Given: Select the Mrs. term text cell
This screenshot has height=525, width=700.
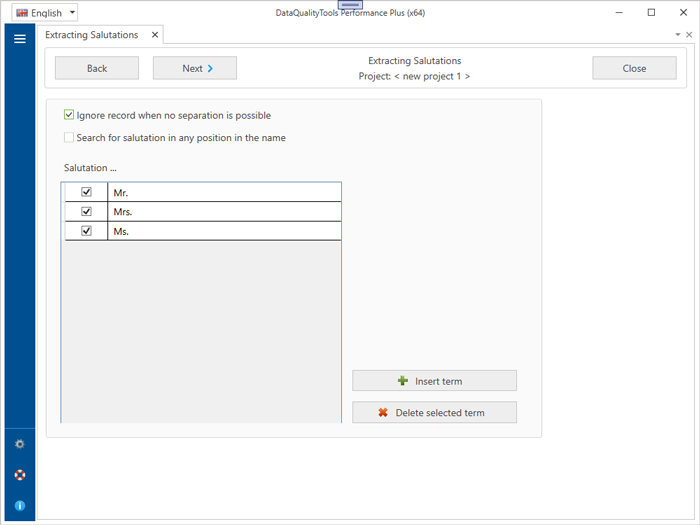Looking at the screenshot, I should (x=225, y=212).
